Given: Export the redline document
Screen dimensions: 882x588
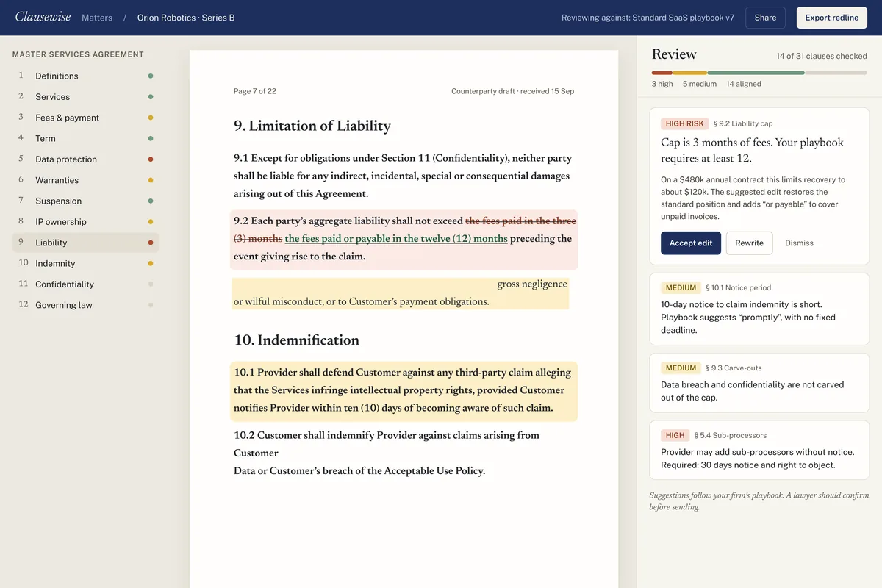Looking at the screenshot, I should click(x=832, y=18).
